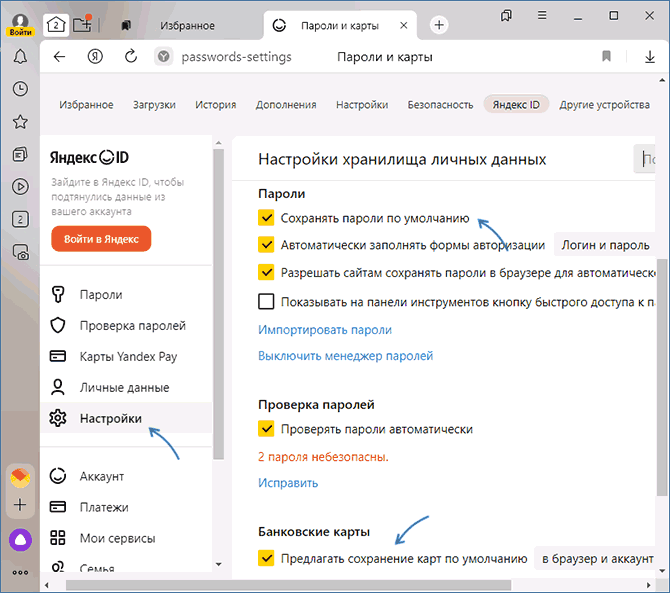Open screenshot camera icon in sidebar
The height and width of the screenshot is (593, 670).
(x=20, y=252)
